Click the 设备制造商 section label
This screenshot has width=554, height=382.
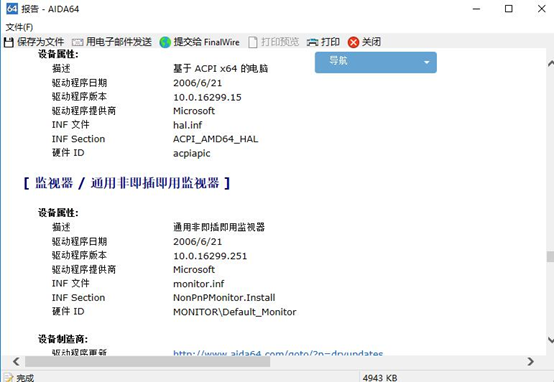(x=63, y=339)
